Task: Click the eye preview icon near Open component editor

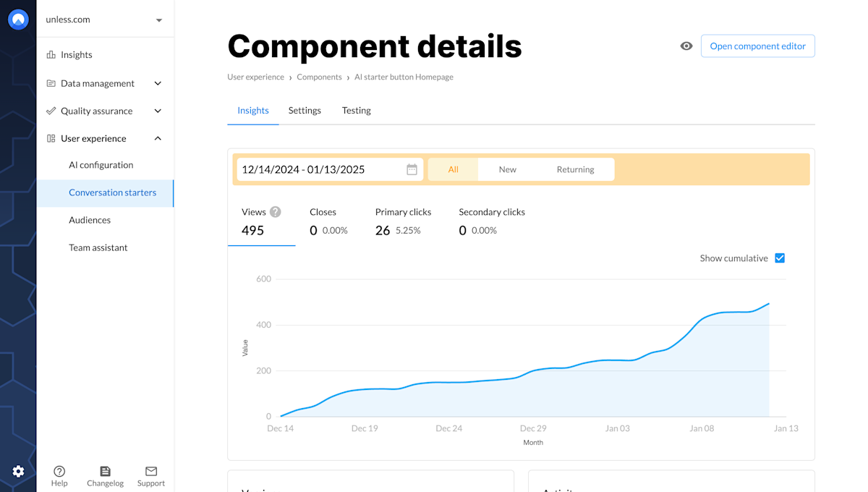Action: [686, 46]
